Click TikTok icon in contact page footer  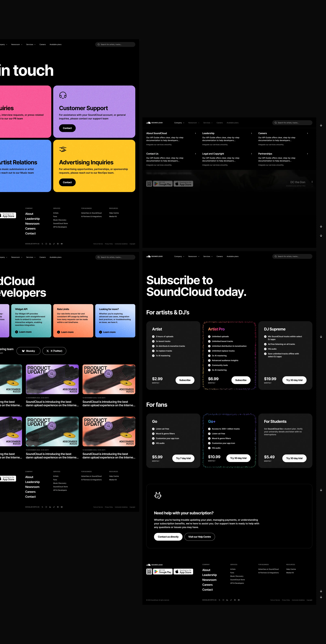pos(54,244)
